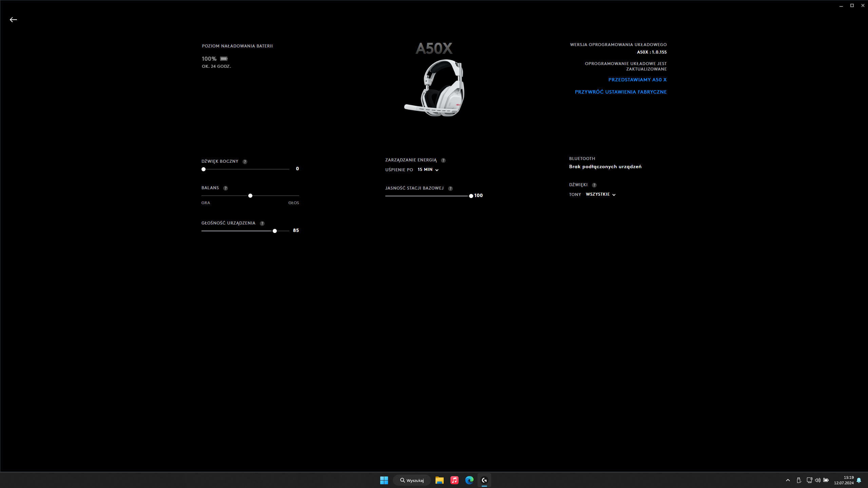The image size is (868, 488).
Task: Click the Brak podłączonych urządzeń text
Action: (x=605, y=167)
